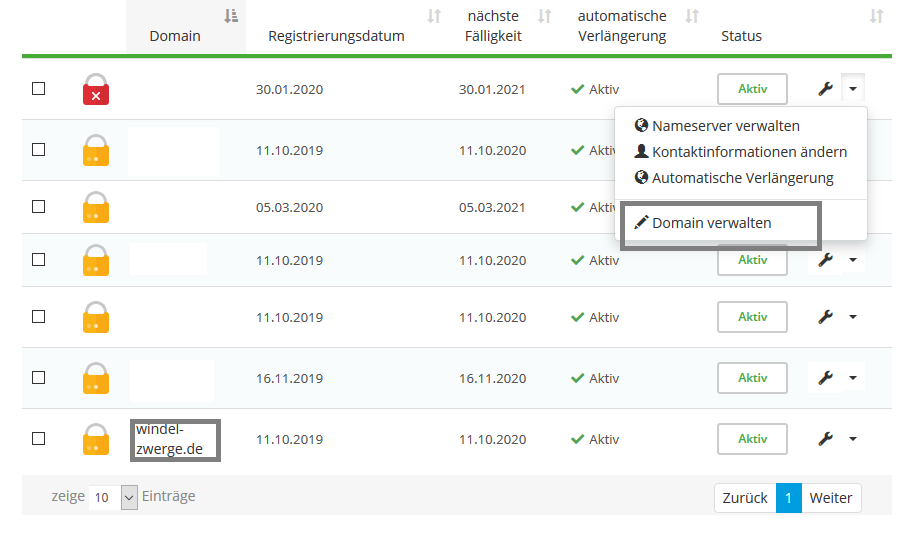Image resolution: width=919 pixels, height=540 pixels.
Task: Click wrench icon in the 16.11.2019 row
Action: click(825, 378)
